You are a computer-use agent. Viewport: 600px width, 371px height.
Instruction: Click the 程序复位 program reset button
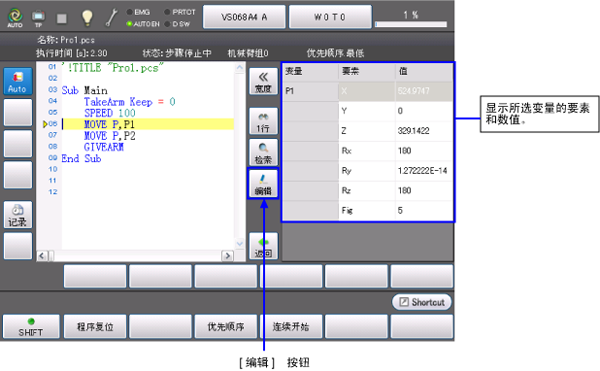95,327
